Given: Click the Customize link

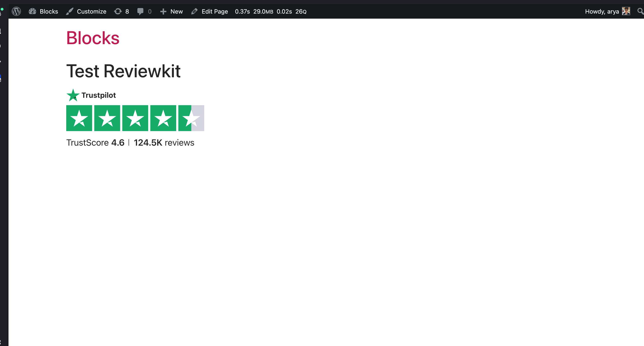Looking at the screenshot, I should (x=92, y=12).
